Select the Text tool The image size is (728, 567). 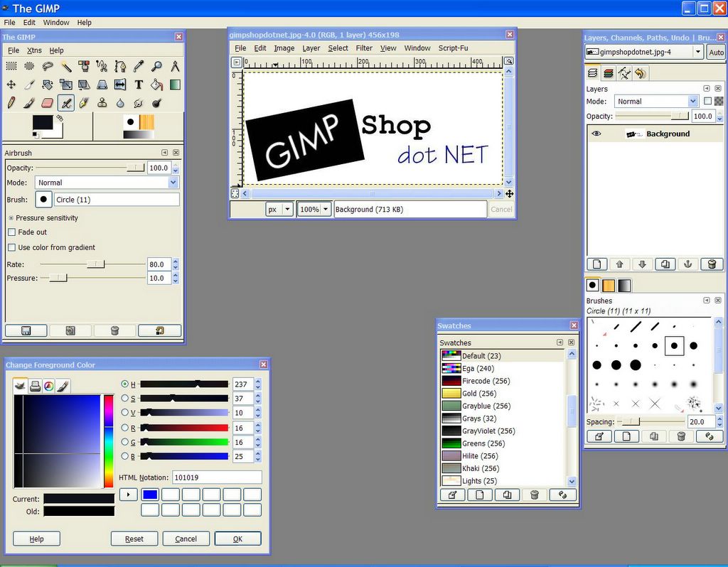click(139, 85)
